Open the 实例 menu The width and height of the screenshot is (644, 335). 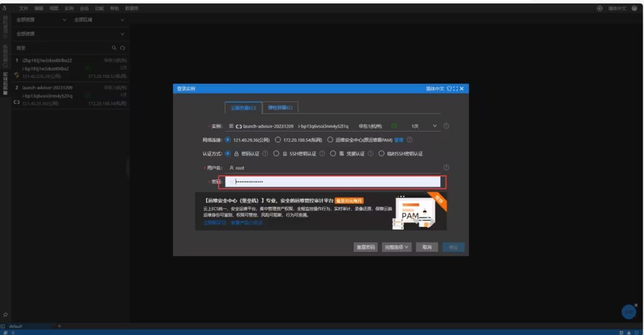[69, 8]
